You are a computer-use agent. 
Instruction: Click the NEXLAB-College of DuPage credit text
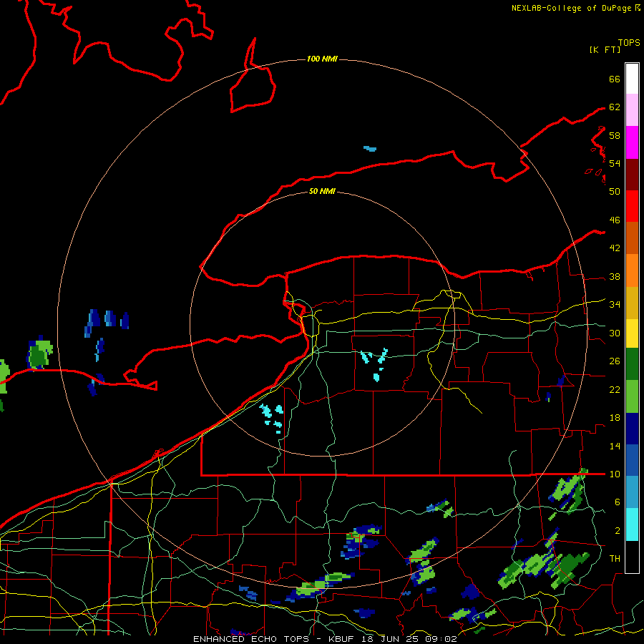571,8
